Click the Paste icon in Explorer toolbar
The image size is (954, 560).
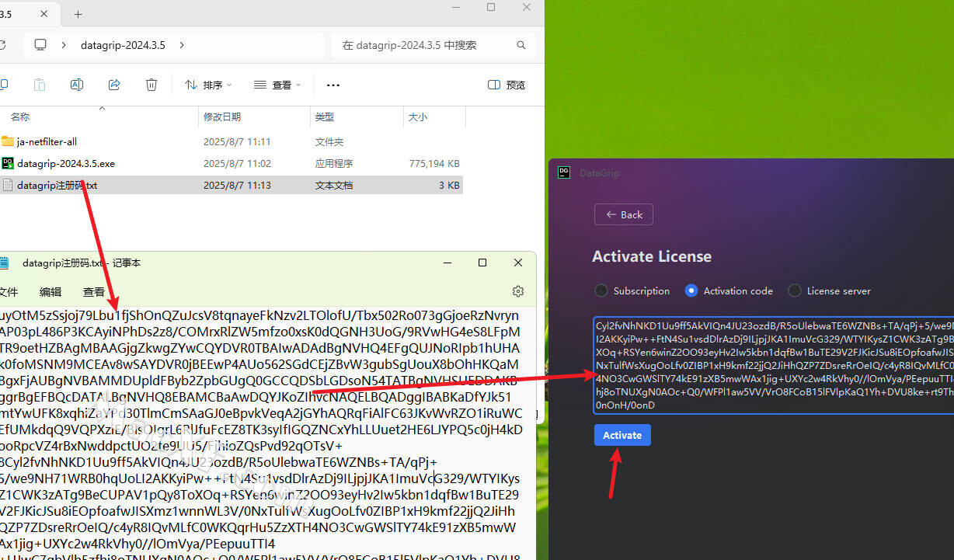pyautogui.click(x=40, y=85)
